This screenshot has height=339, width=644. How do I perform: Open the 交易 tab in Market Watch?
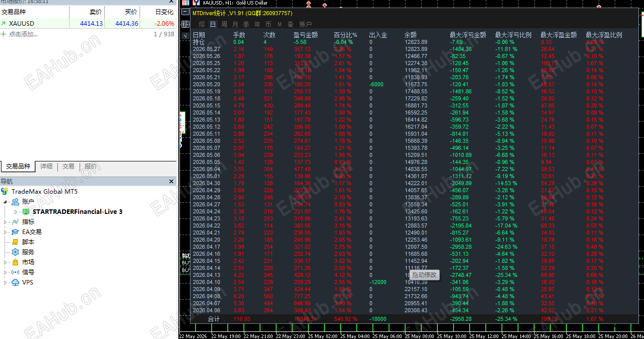(69, 166)
